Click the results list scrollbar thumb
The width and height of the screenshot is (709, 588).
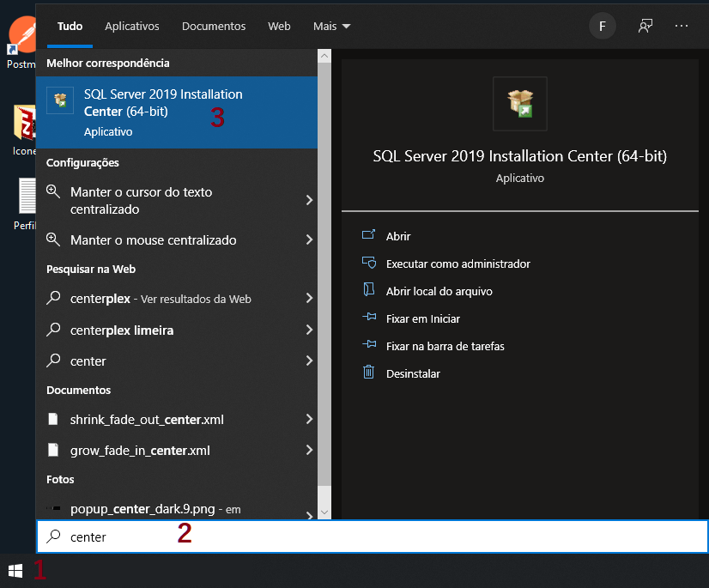pyautogui.click(x=324, y=274)
